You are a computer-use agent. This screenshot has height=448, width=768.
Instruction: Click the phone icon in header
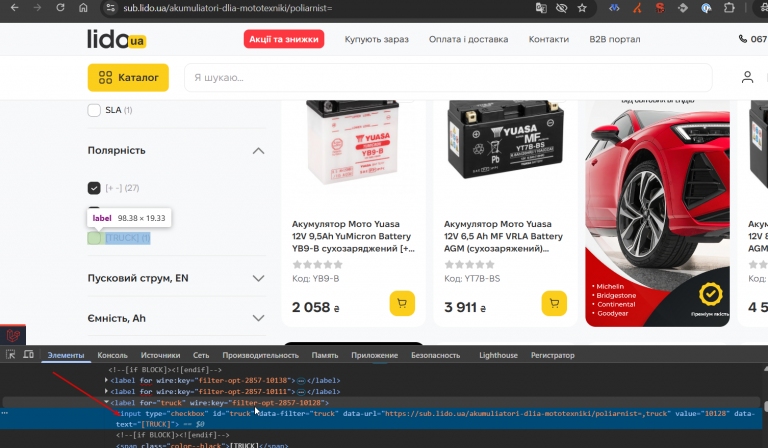click(x=743, y=39)
